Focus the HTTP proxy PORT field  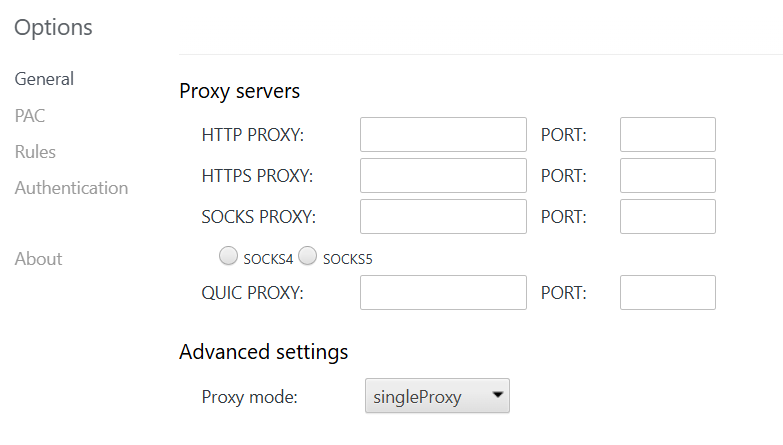tap(667, 134)
